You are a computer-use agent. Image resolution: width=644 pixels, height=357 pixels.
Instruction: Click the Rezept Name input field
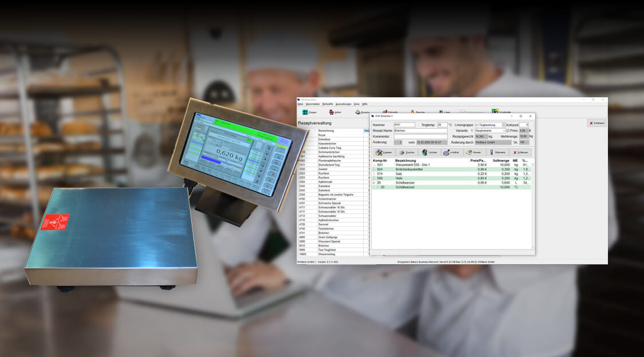421,131
